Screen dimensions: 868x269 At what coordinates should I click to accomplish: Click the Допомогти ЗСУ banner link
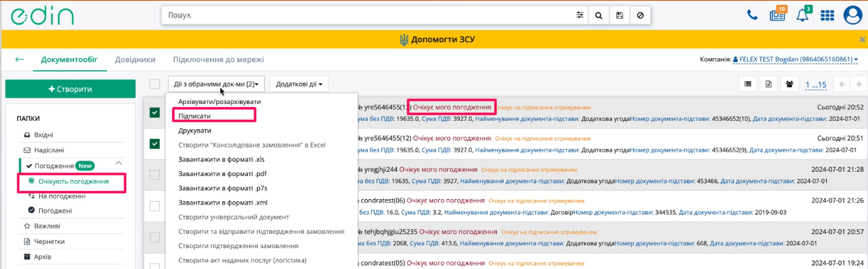coord(437,39)
